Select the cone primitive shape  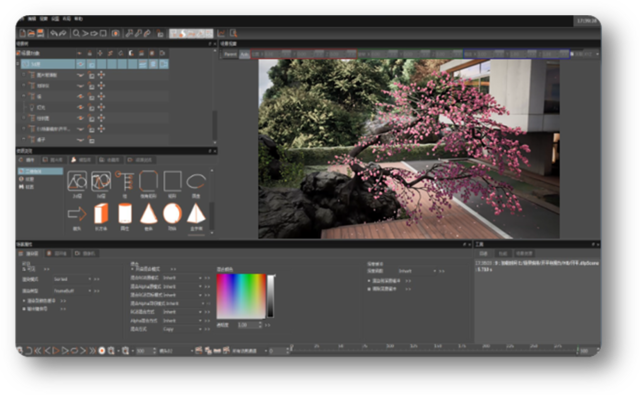(149, 213)
